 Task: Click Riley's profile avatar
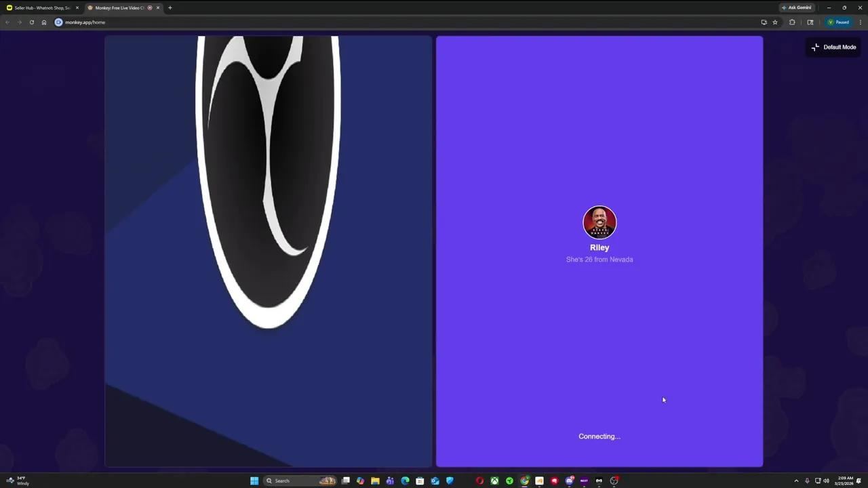tap(599, 222)
